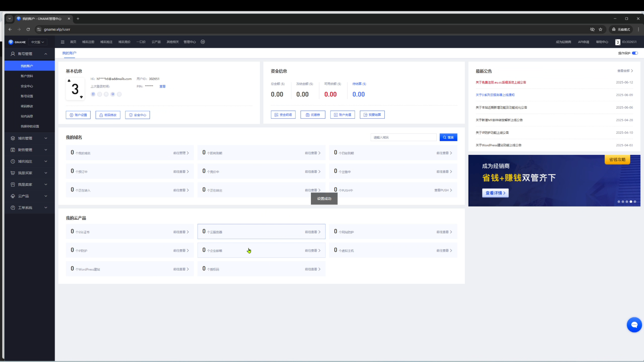The height and width of the screenshot is (362, 644).
Task: Open the tab search dropdown arrow
Action: click(9, 19)
